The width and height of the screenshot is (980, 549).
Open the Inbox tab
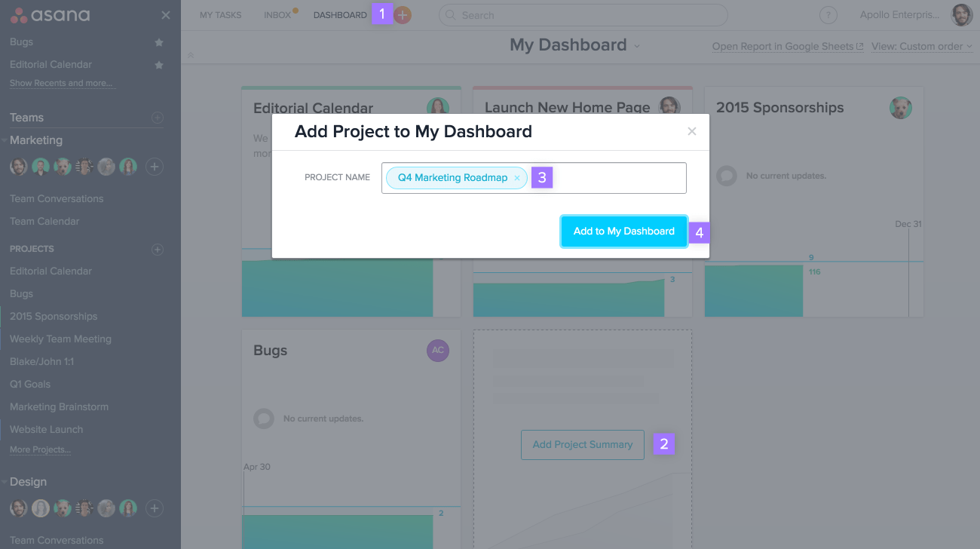(277, 14)
